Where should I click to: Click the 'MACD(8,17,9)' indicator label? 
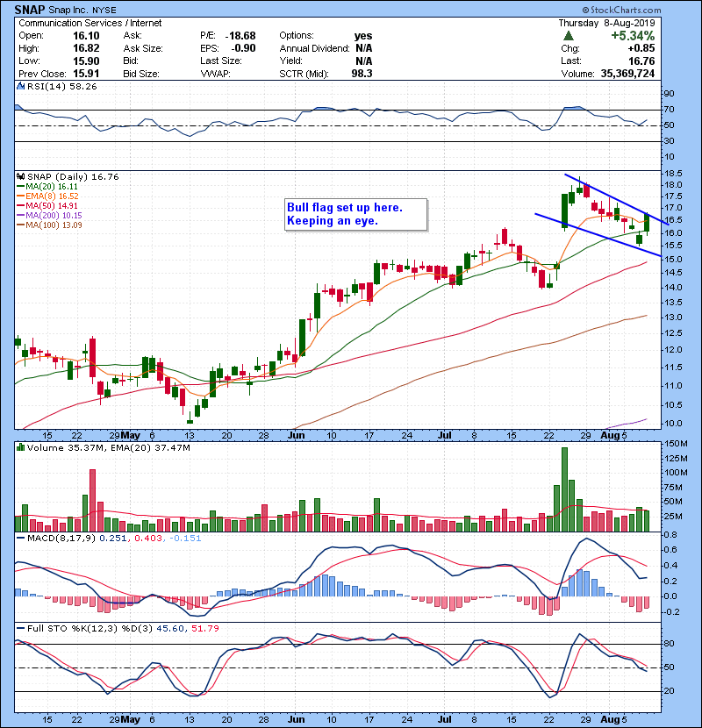pyautogui.click(x=61, y=539)
